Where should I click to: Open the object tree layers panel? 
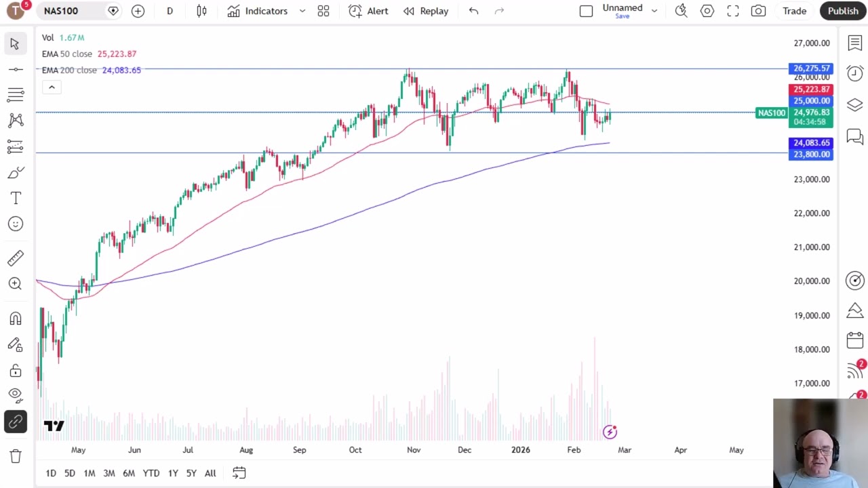point(854,105)
